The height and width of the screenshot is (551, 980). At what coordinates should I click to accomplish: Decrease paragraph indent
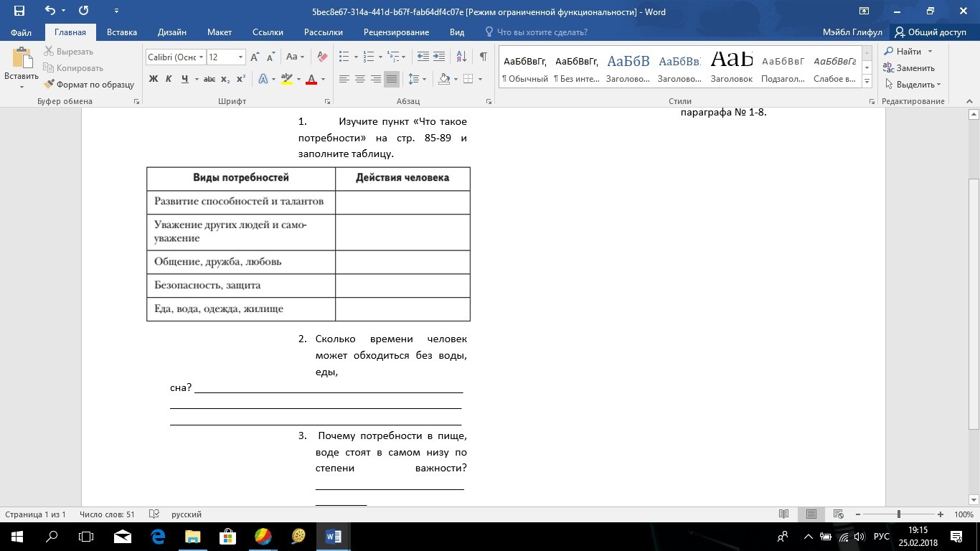[x=423, y=57]
